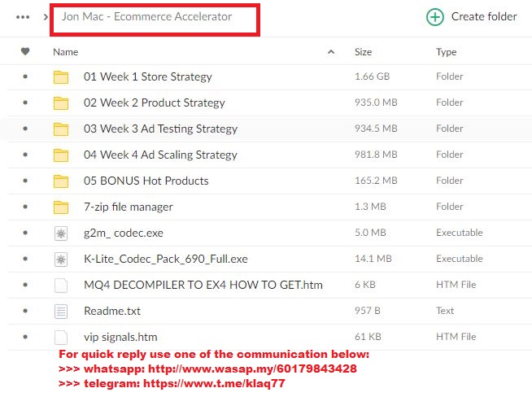The image size is (532, 410).
Task: Click favorite dot for g2m_ codec.exe
Action: [25, 233]
